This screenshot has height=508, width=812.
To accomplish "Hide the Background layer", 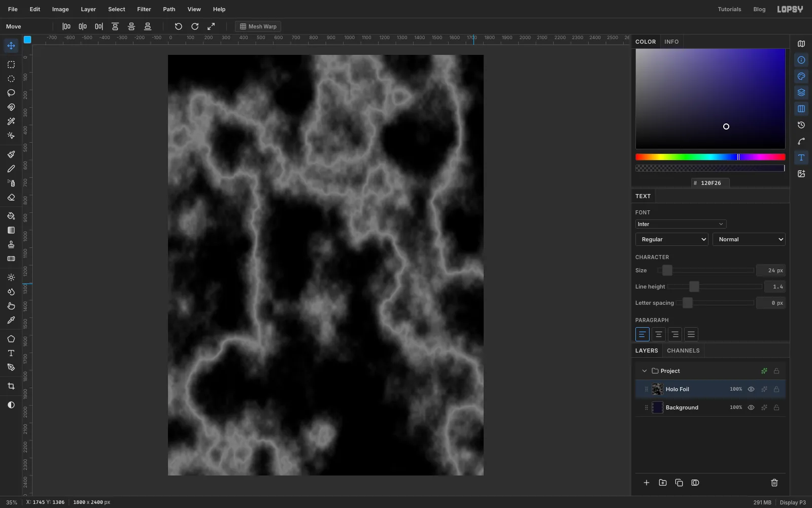I will [x=751, y=407].
